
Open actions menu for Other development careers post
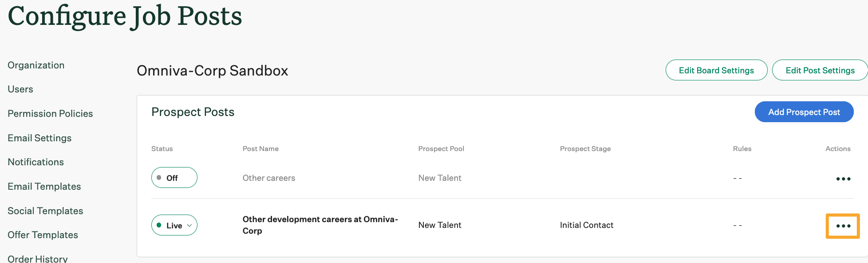click(843, 226)
